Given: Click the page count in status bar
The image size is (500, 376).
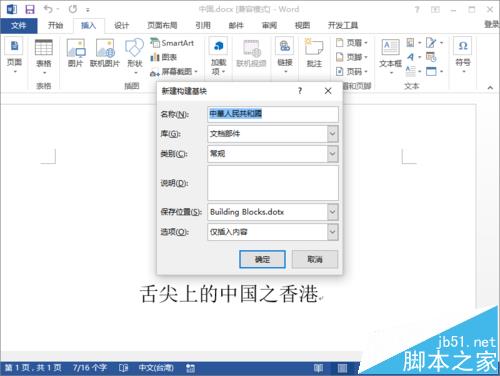Looking at the screenshot, I should pyautogui.click(x=33, y=368).
